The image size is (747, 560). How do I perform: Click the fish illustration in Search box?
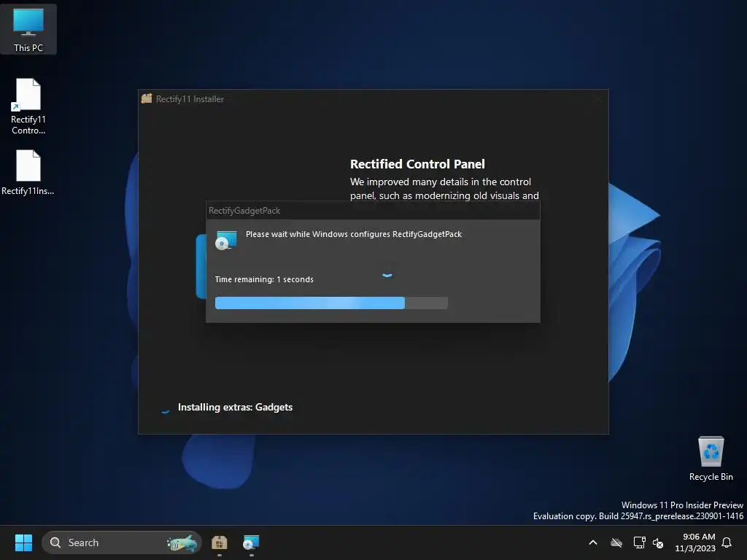click(182, 542)
